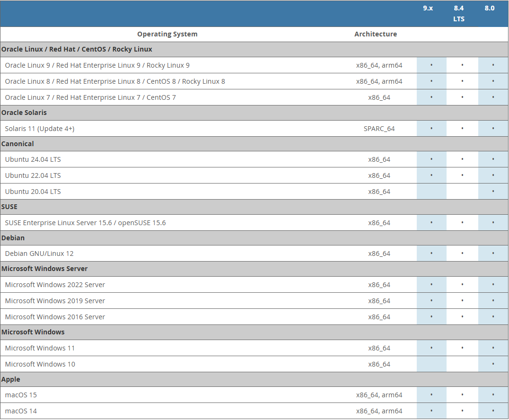Click 8.4 LTS dot for Microsoft Windows 11

[462, 348]
